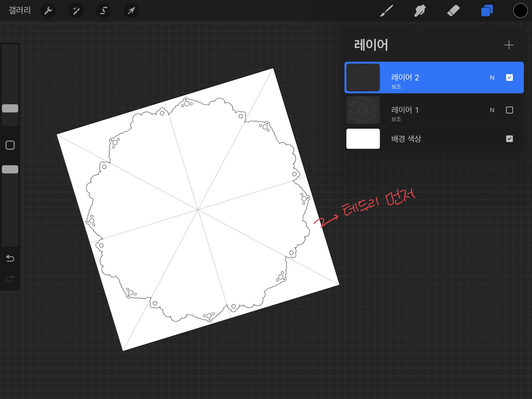Viewport: 532px width, 399px height.
Task: Tap the undo arrow in sidebar
Action: (x=10, y=258)
